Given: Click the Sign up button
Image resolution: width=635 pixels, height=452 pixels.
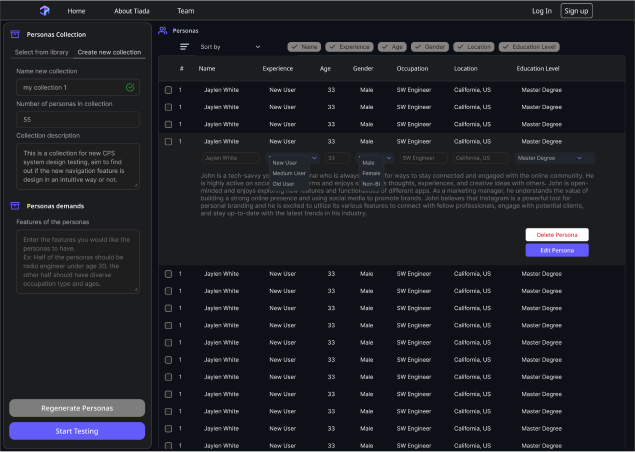Looking at the screenshot, I should click(576, 11).
